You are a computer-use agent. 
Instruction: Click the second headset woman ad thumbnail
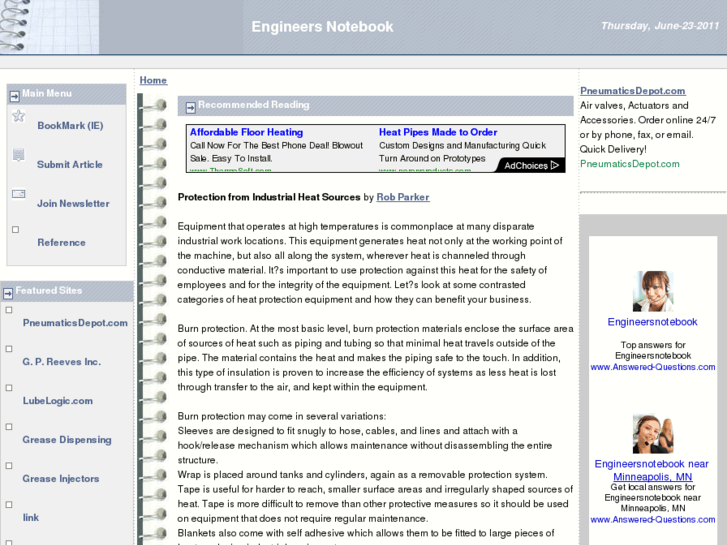click(653, 433)
